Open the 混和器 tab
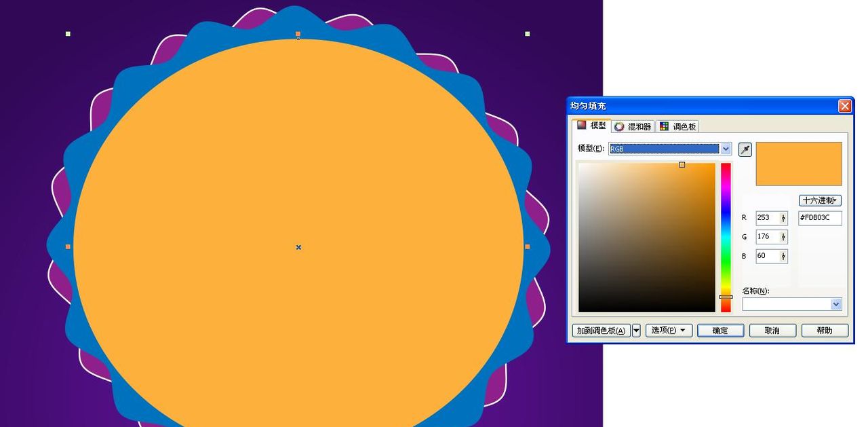 point(633,126)
